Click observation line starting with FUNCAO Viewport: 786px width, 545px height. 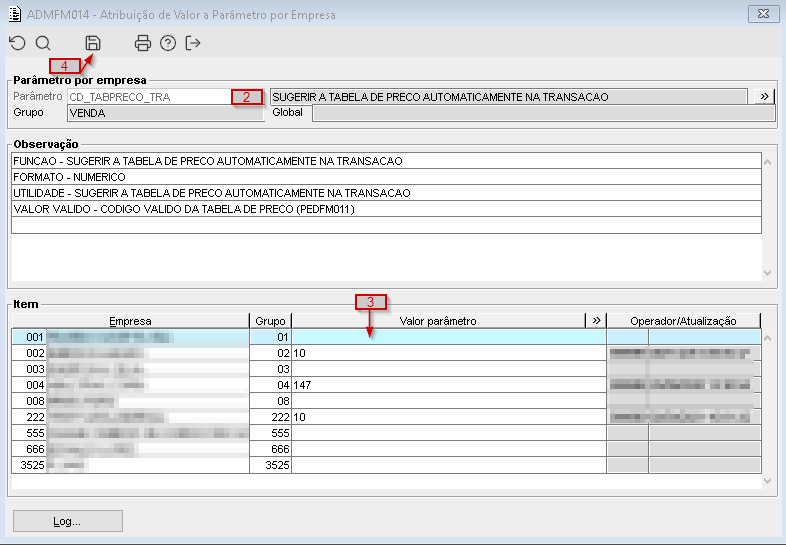(386, 161)
